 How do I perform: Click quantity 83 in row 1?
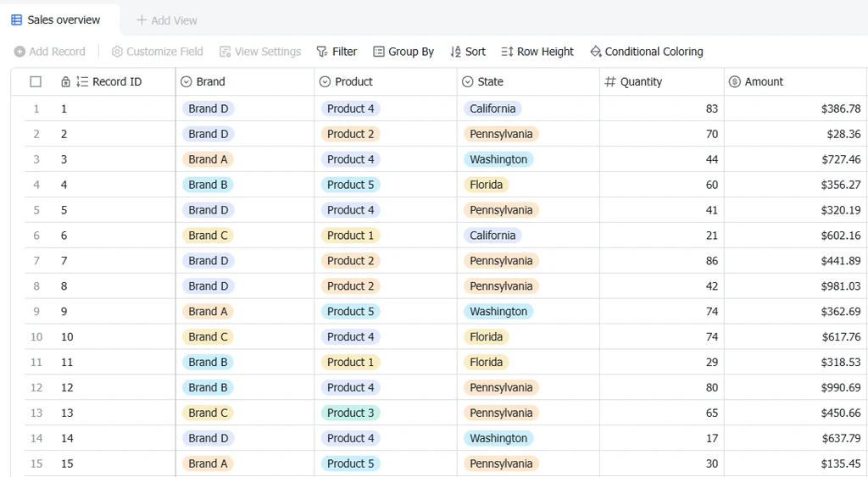click(x=712, y=109)
